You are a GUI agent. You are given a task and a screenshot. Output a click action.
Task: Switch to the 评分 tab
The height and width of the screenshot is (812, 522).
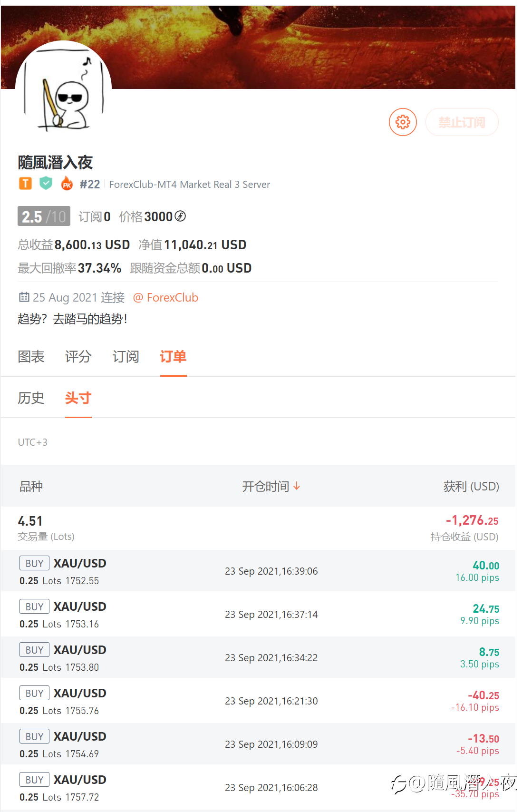(x=78, y=357)
